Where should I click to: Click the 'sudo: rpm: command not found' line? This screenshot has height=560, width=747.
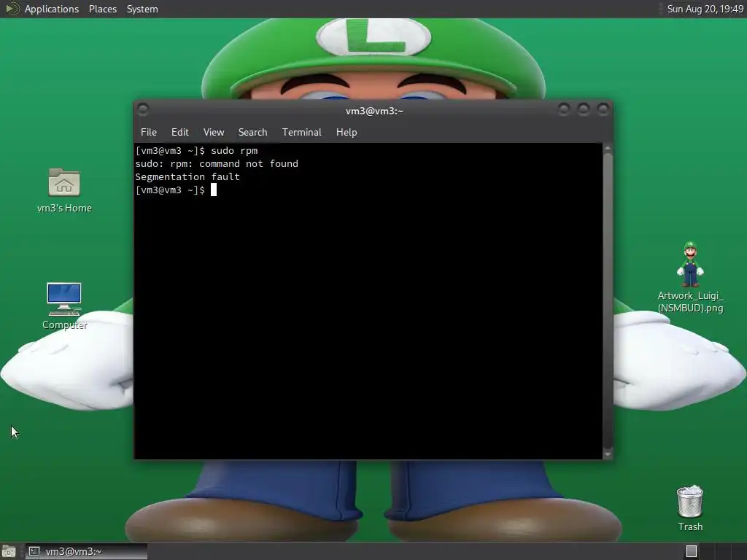(x=217, y=164)
